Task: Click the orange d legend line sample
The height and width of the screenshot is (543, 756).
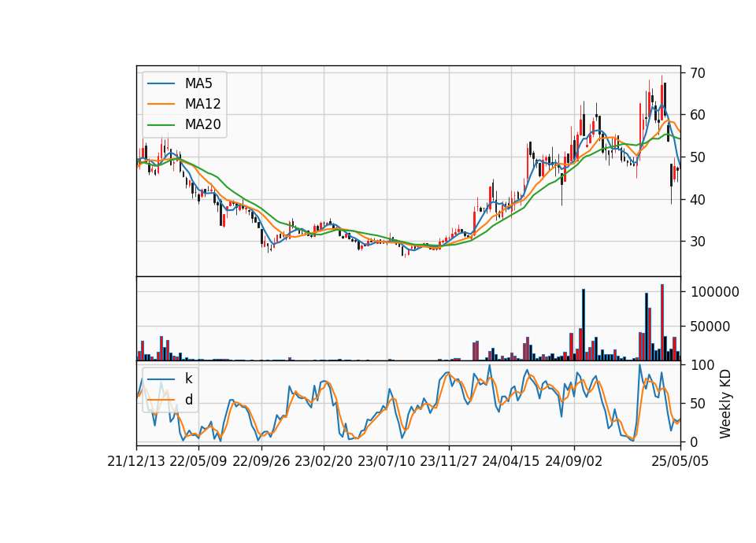Action: [x=161, y=400]
